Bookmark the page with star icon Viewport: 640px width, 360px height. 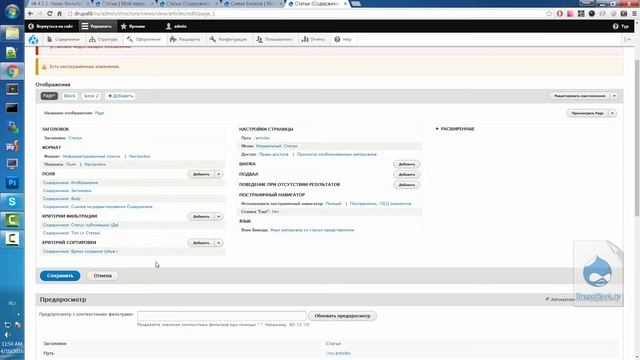click(x=549, y=13)
